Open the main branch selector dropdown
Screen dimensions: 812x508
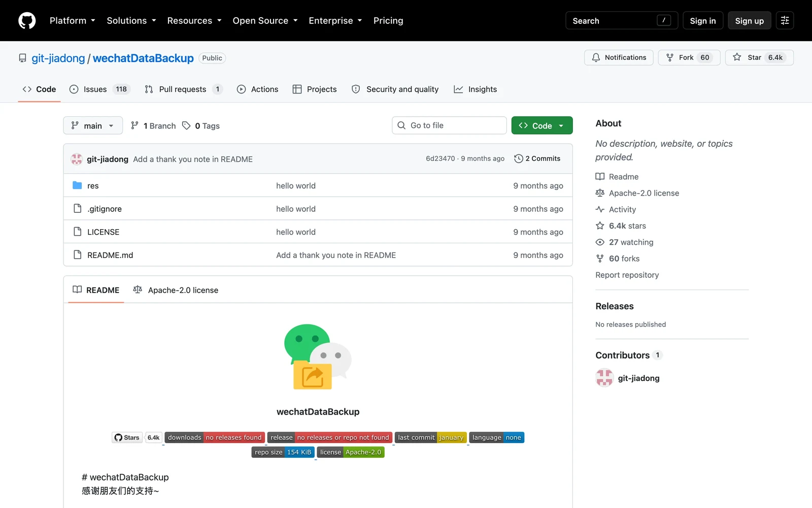point(93,125)
